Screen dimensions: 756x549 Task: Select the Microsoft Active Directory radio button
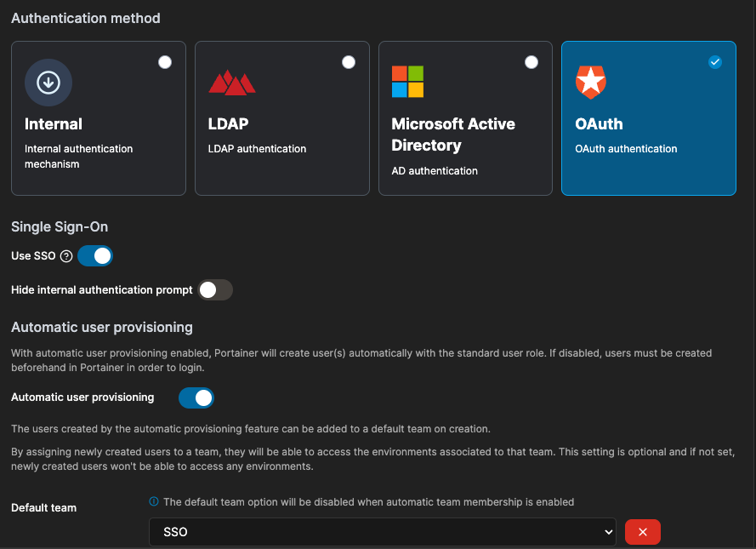[x=531, y=61]
